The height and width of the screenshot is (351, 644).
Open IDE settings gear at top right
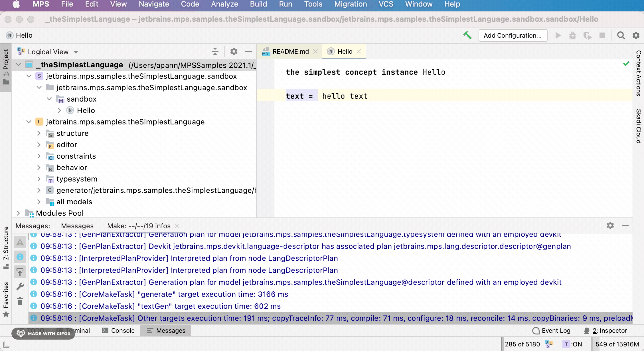(636, 35)
